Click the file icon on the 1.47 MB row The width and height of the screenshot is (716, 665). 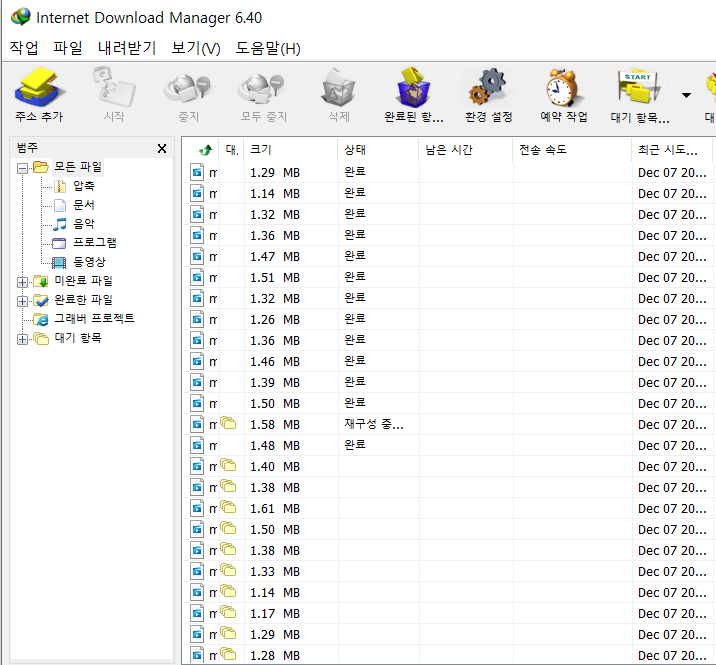197,256
